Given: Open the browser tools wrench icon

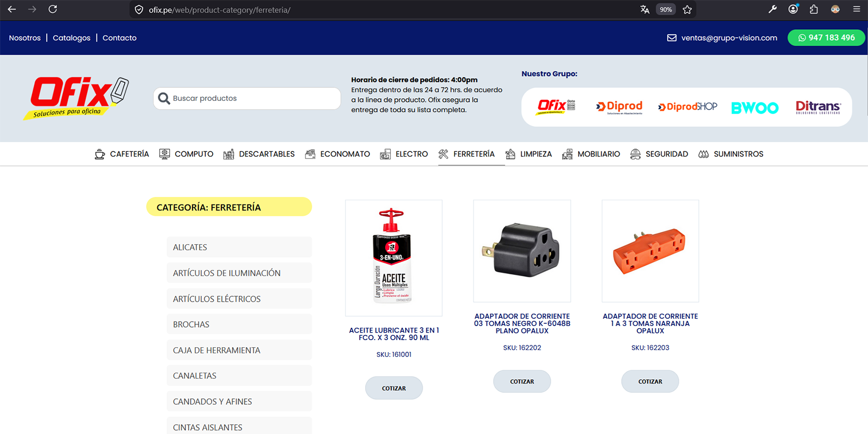Looking at the screenshot, I should click(x=773, y=9).
